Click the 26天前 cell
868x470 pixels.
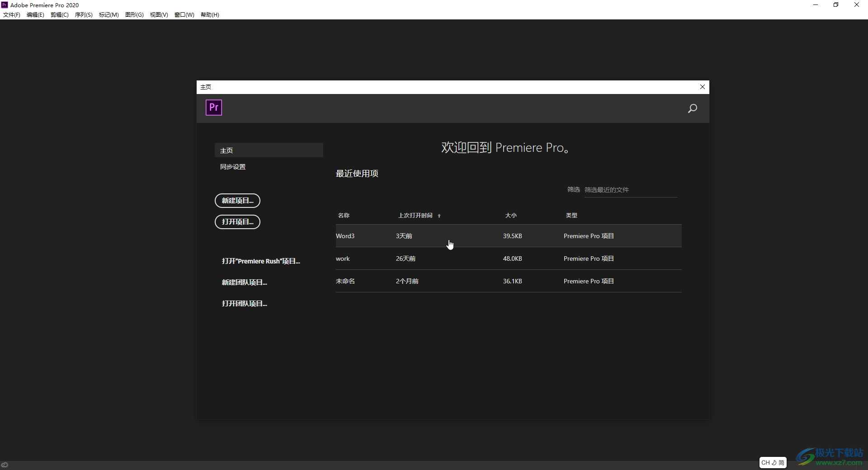tap(406, 258)
